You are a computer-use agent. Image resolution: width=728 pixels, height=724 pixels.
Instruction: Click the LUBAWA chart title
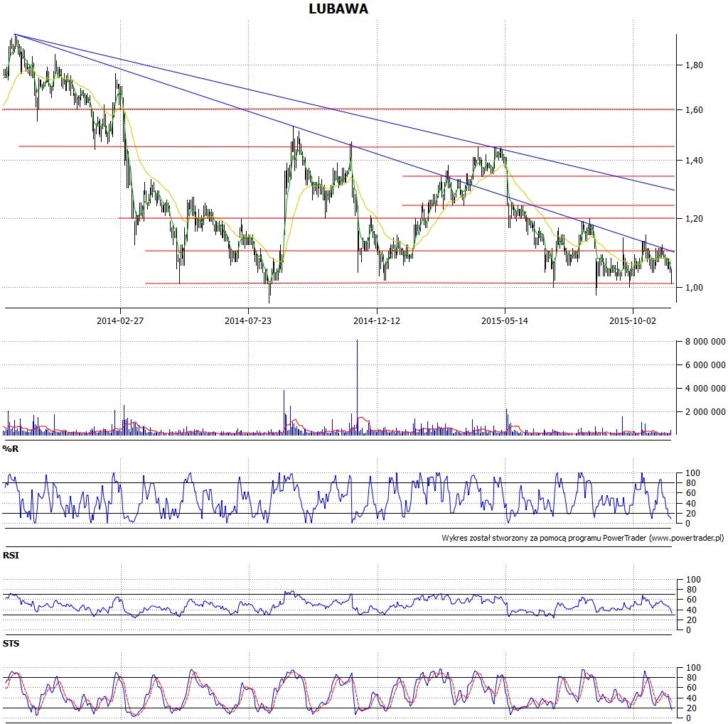(x=338, y=9)
